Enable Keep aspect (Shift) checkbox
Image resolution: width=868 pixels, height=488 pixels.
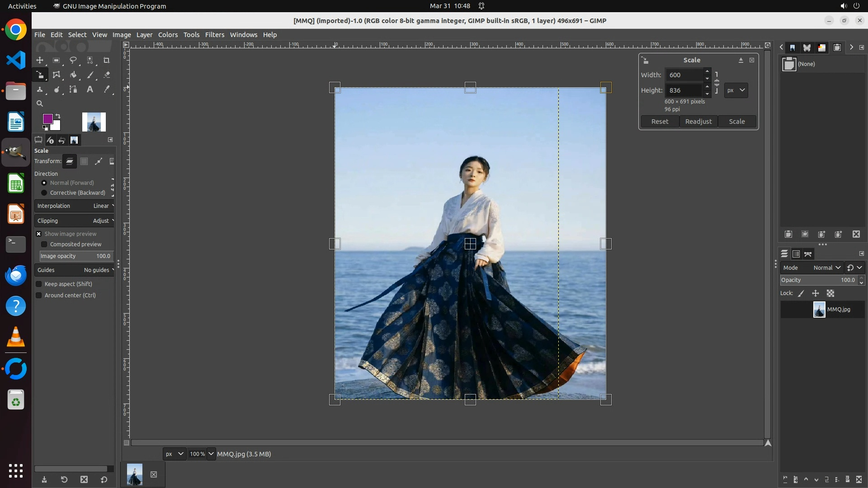coord(39,284)
